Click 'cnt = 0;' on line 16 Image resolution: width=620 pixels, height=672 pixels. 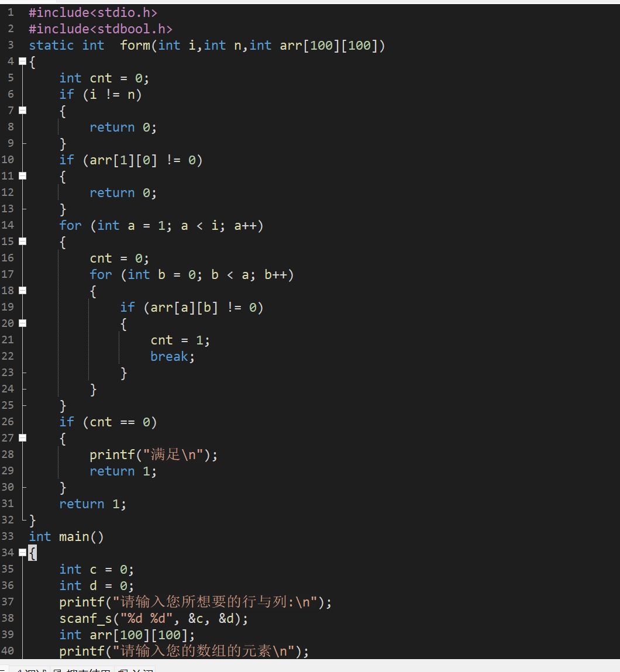(119, 259)
